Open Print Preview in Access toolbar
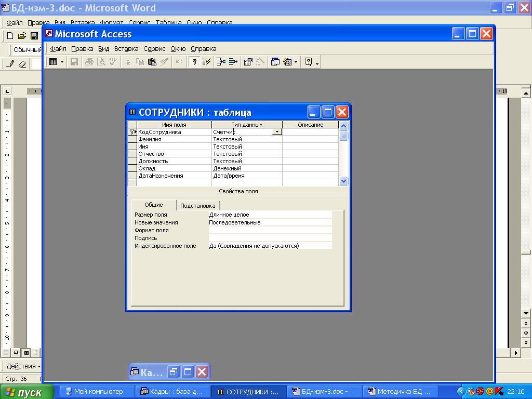Viewport: 532px width, 399px height. point(101,62)
